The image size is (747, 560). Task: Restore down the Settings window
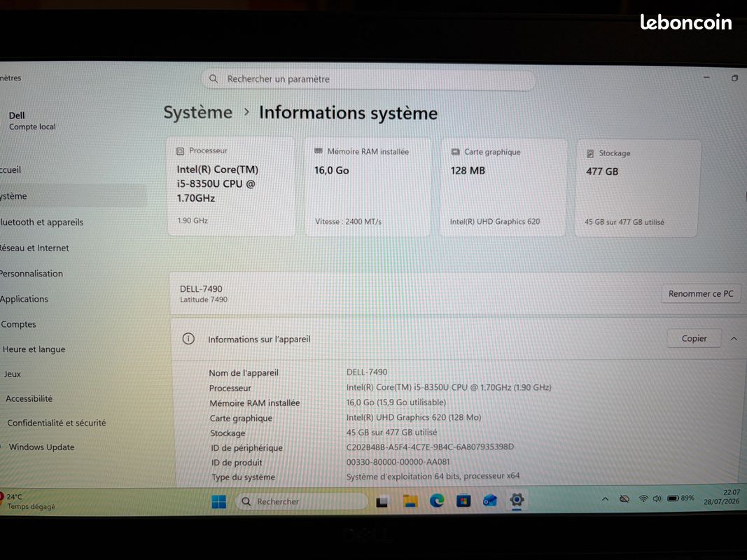734,78
